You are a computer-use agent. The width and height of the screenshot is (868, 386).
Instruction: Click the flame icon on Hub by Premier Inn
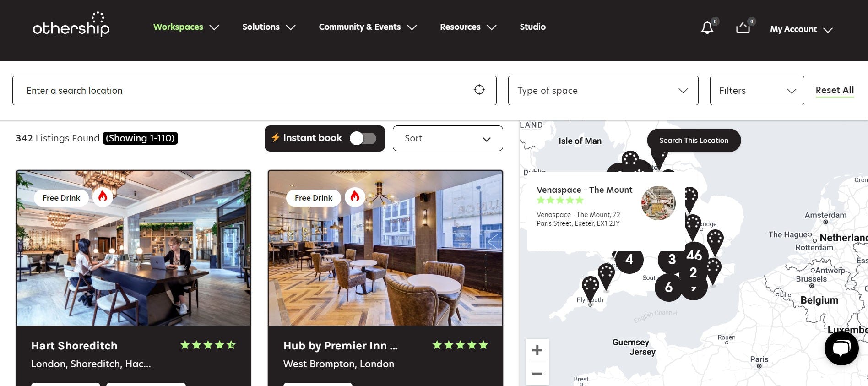tap(355, 196)
